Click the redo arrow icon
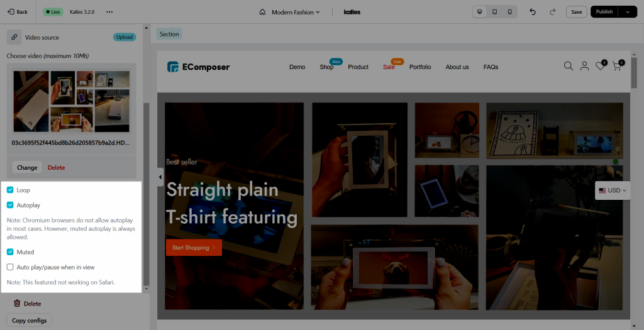The width and height of the screenshot is (644, 330). (x=552, y=12)
